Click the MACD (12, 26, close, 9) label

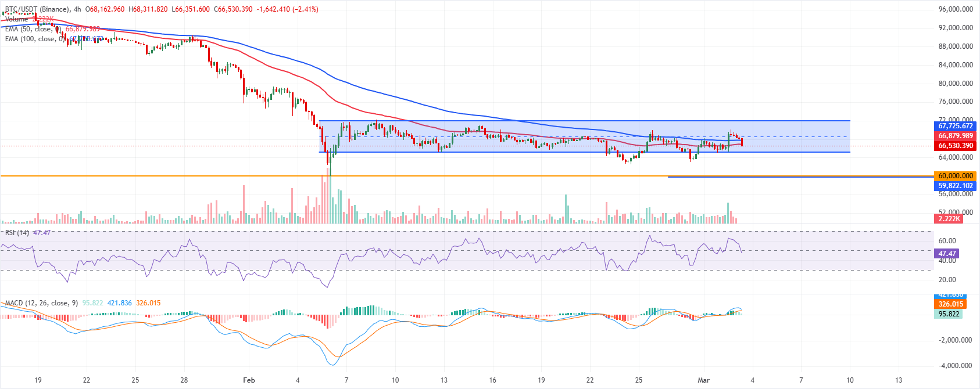point(41,303)
